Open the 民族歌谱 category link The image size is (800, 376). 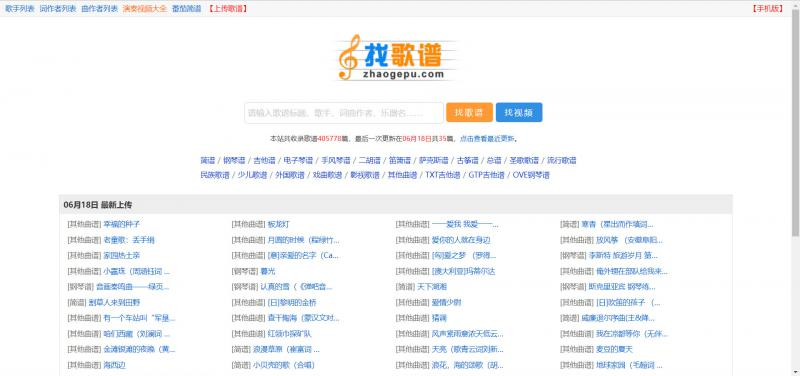click(215, 175)
